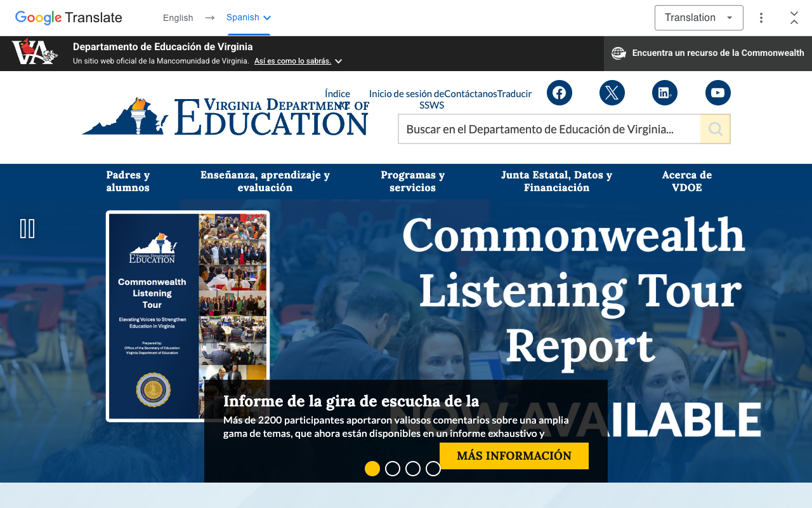Viewport: 812px width, 508px height.
Task: Open the Contáctanos link
Action: (471, 94)
